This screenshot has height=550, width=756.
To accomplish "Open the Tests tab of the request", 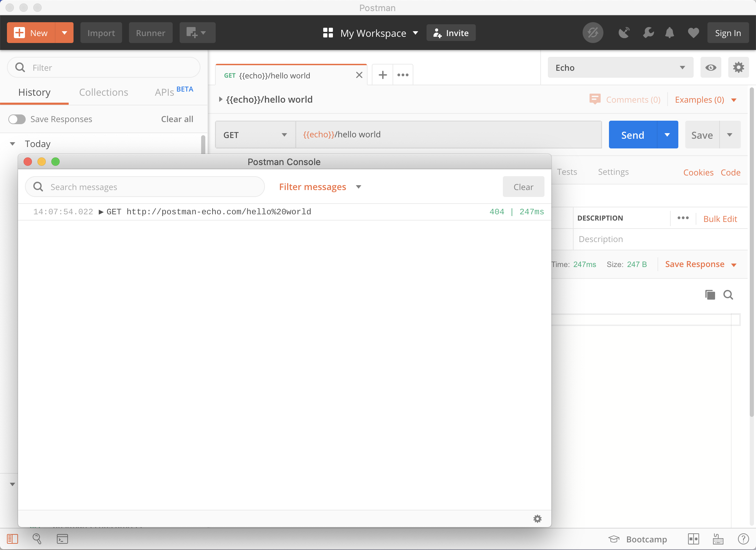I will [x=567, y=172].
